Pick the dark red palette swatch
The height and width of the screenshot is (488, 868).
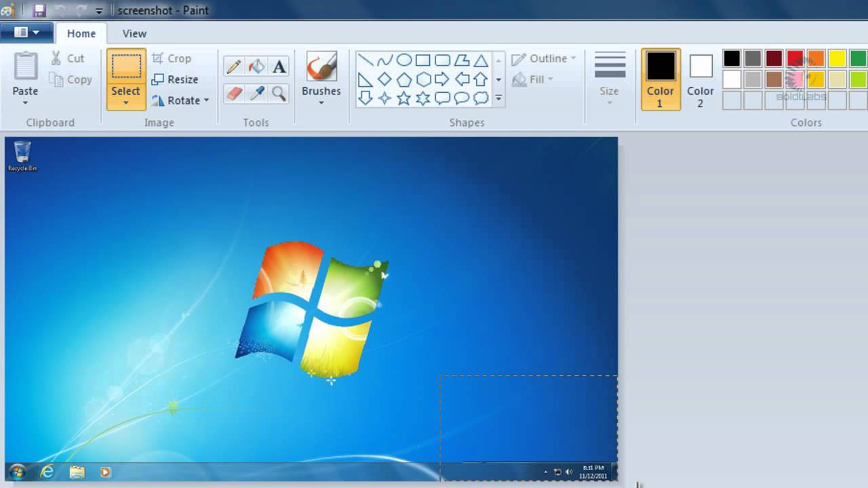click(774, 58)
